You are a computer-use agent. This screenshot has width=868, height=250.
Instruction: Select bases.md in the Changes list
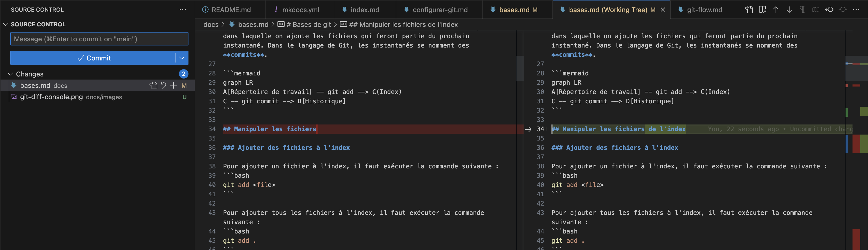coord(97,85)
